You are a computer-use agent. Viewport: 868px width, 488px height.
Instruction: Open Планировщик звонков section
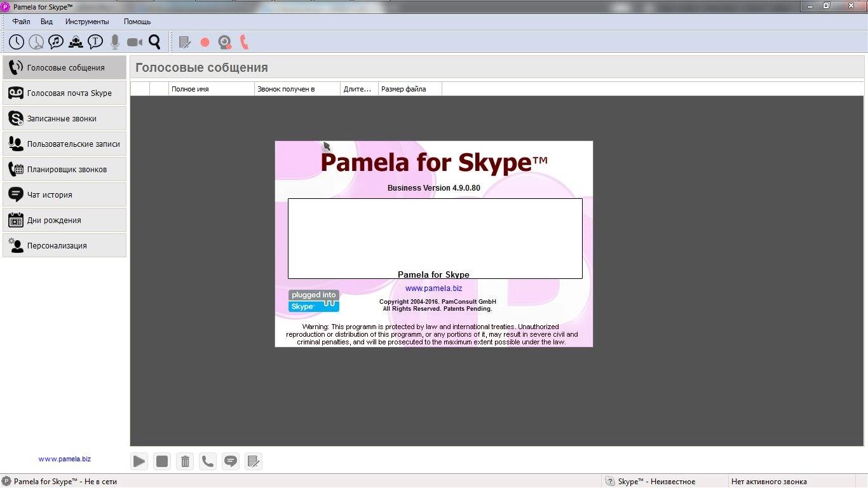point(64,169)
